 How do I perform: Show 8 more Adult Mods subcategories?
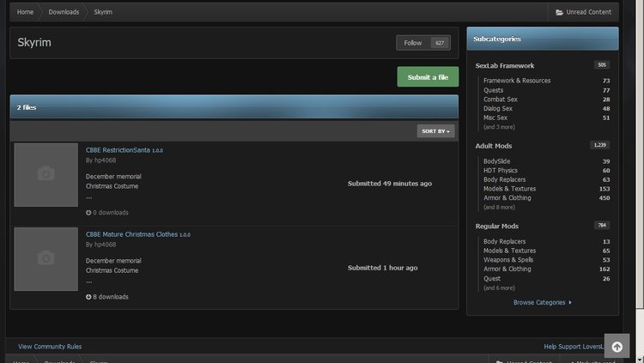[x=499, y=207]
